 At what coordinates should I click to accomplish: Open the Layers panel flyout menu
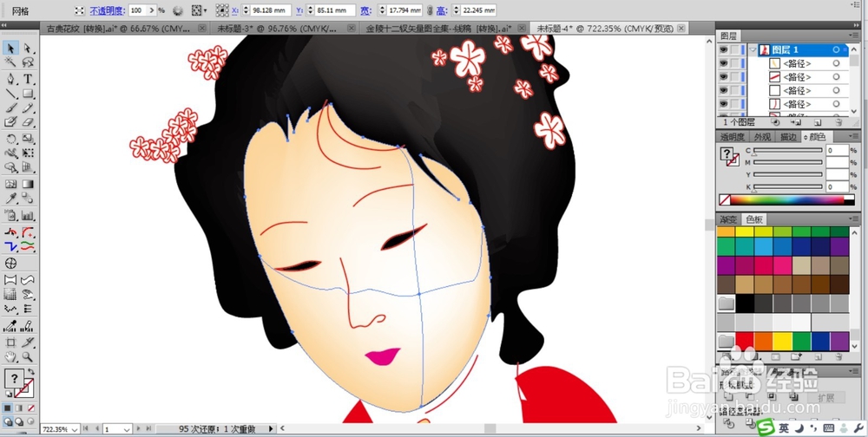tap(855, 36)
